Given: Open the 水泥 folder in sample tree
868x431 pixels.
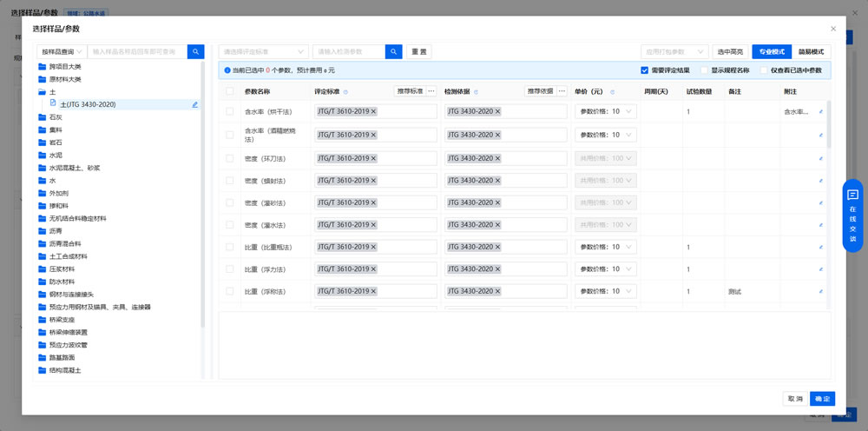Looking at the screenshot, I should click(x=56, y=156).
